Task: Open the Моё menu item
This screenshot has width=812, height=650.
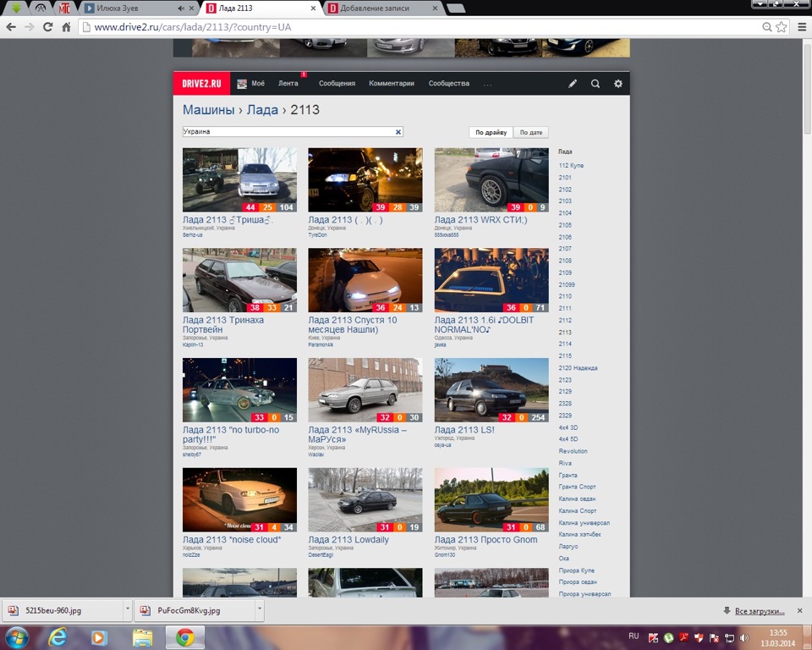Action: [x=251, y=84]
